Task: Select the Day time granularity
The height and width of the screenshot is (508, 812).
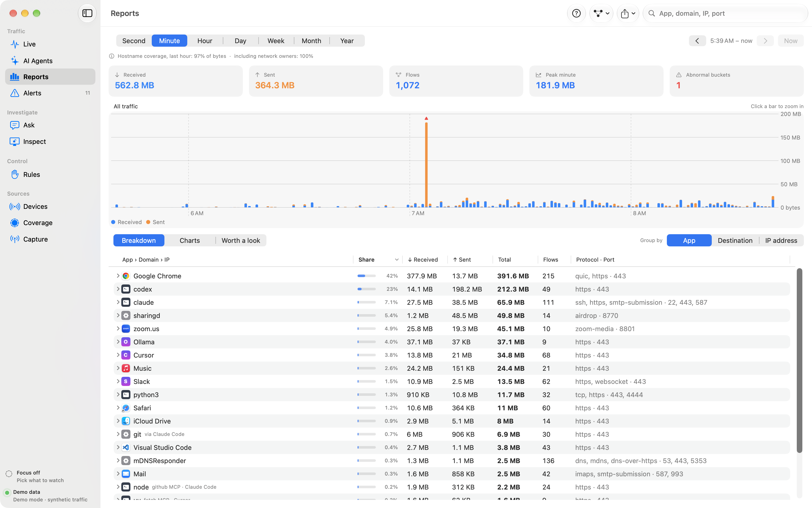Action: [240, 41]
